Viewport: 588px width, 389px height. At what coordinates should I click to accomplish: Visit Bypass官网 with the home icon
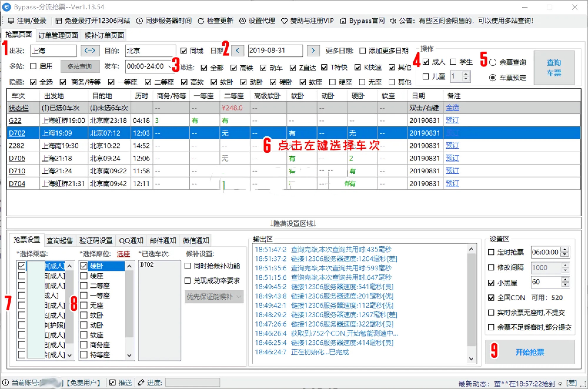point(343,21)
